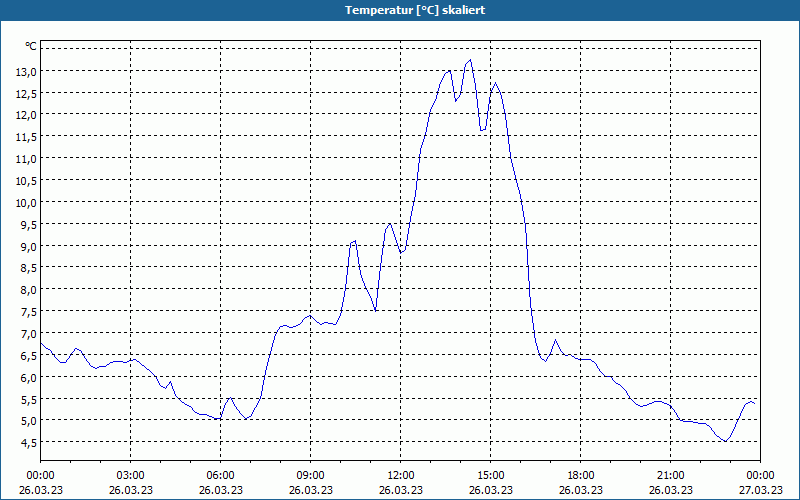The image size is (800, 500).
Task: Click the 10,5 y-axis label
Action: point(27,181)
